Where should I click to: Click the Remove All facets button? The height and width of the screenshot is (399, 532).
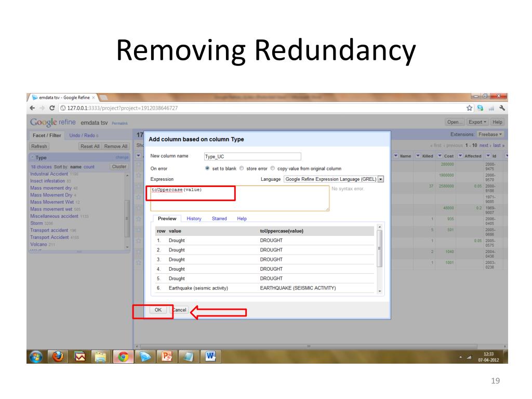pyautogui.click(x=116, y=146)
